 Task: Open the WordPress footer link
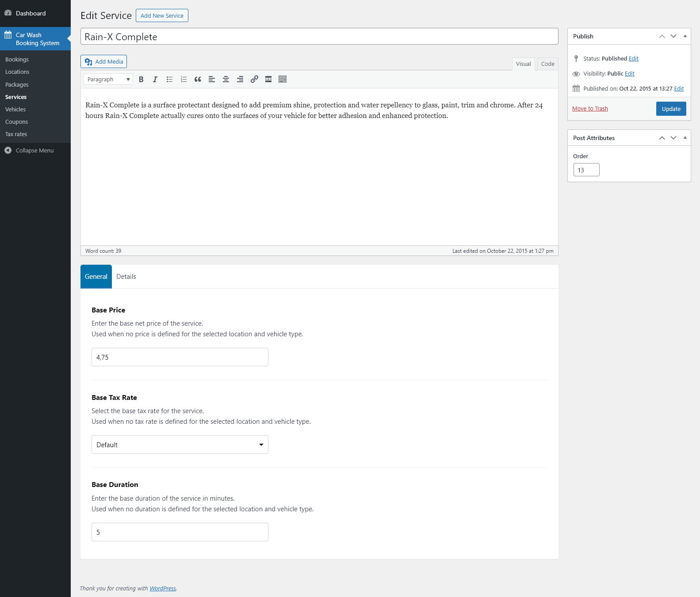pos(163,589)
